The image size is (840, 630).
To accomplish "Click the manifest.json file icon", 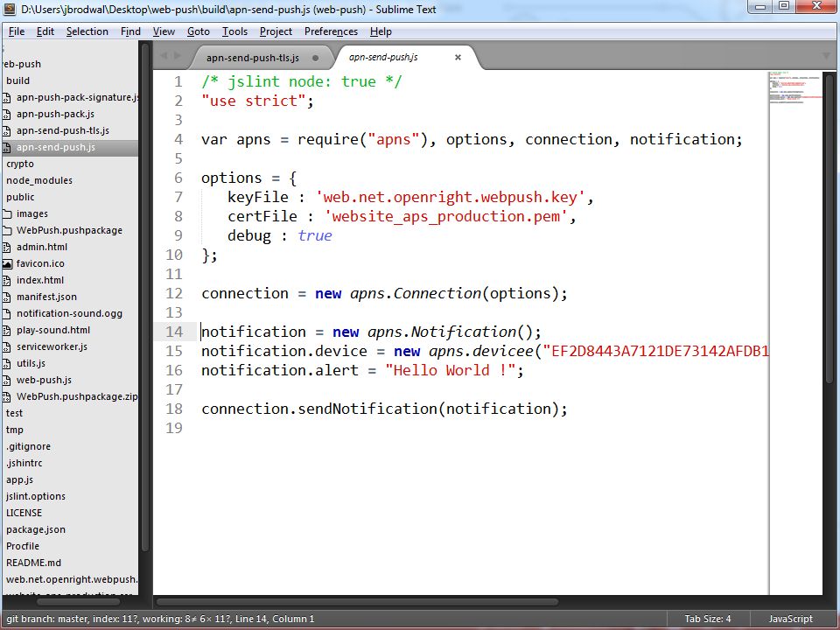I will 6,297.
